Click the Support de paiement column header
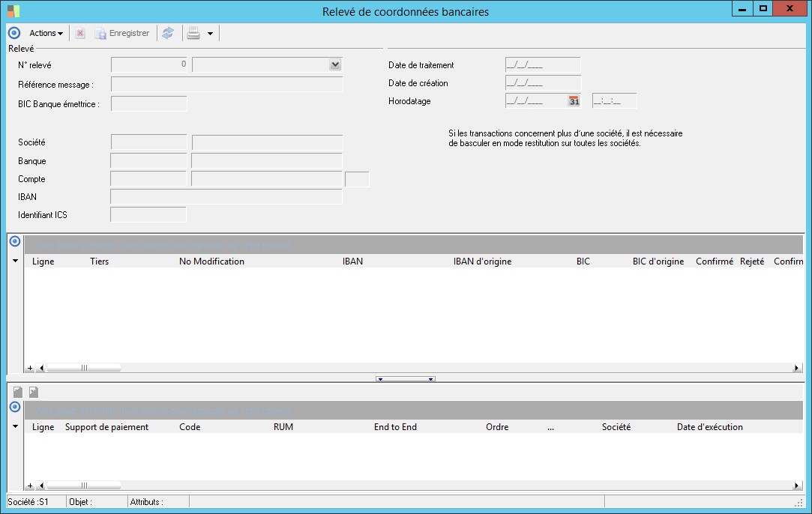The width and height of the screenshot is (812, 514). click(x=106, y=427)
